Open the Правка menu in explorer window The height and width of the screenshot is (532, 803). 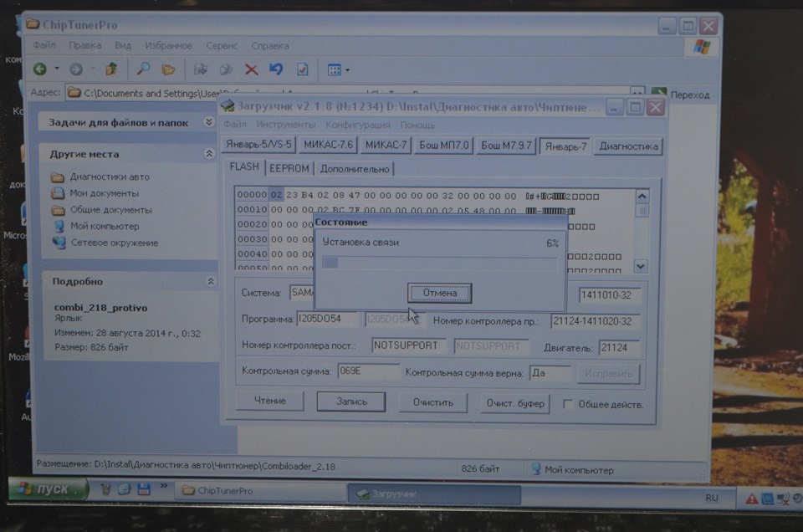(x=84, y=45)
